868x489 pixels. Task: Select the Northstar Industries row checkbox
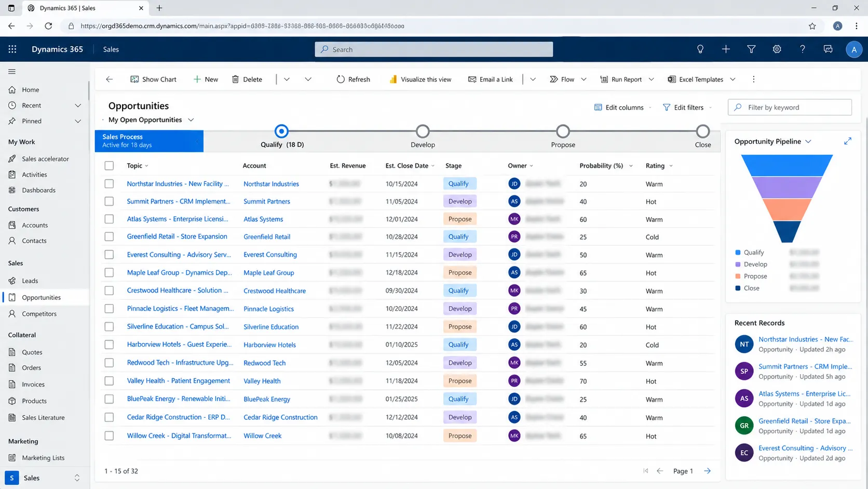coord(109,184)
